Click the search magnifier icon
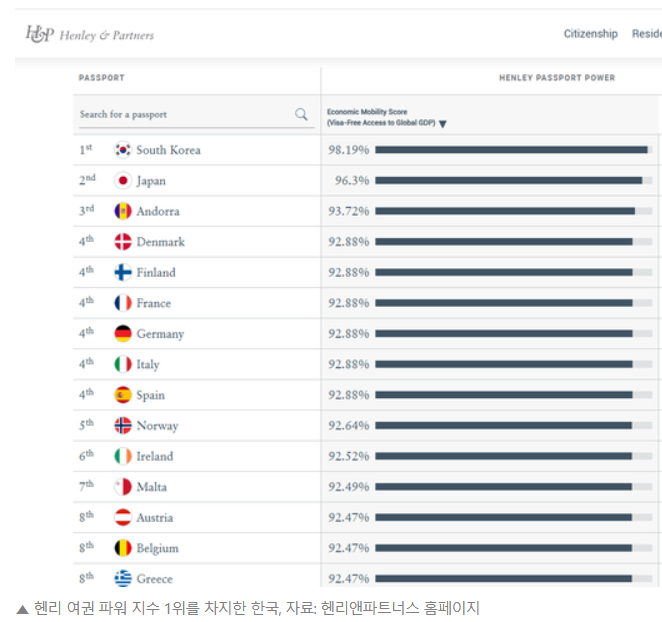 [301, 114]
